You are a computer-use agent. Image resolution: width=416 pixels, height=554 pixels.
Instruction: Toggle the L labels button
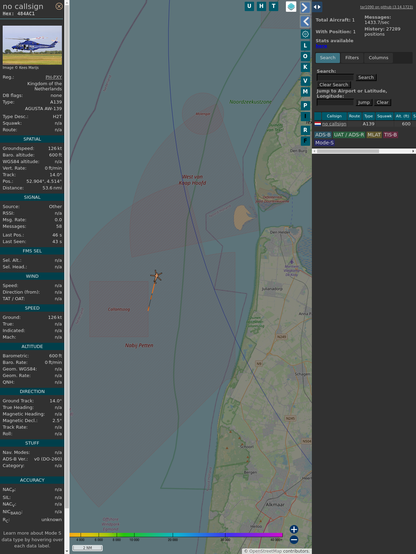click(x=305, y=46)
